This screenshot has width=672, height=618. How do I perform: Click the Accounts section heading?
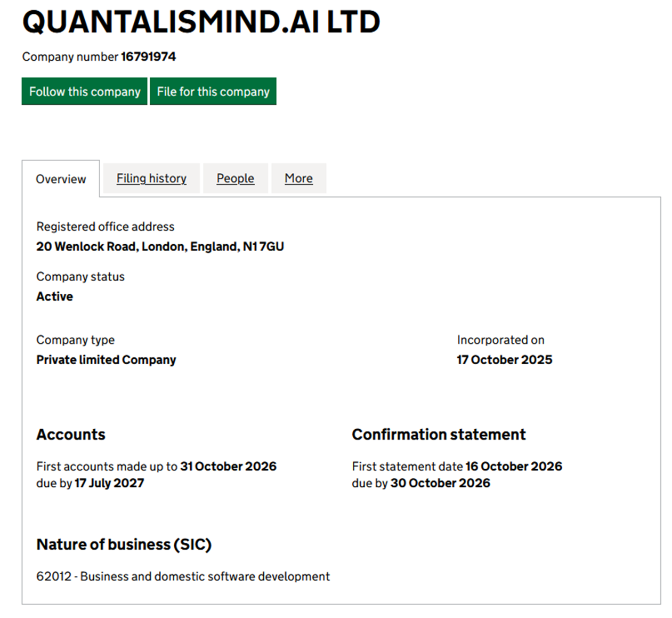[70, 435]
